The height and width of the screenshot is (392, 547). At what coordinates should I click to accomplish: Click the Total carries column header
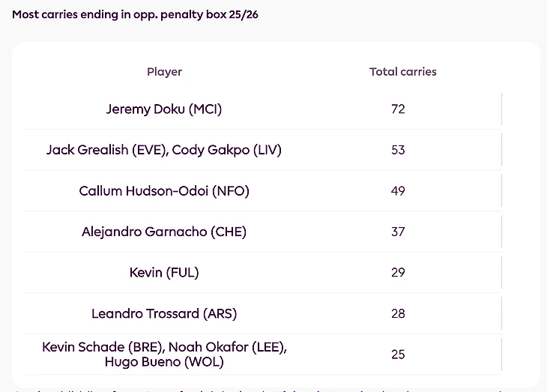(x=402, y=72)
